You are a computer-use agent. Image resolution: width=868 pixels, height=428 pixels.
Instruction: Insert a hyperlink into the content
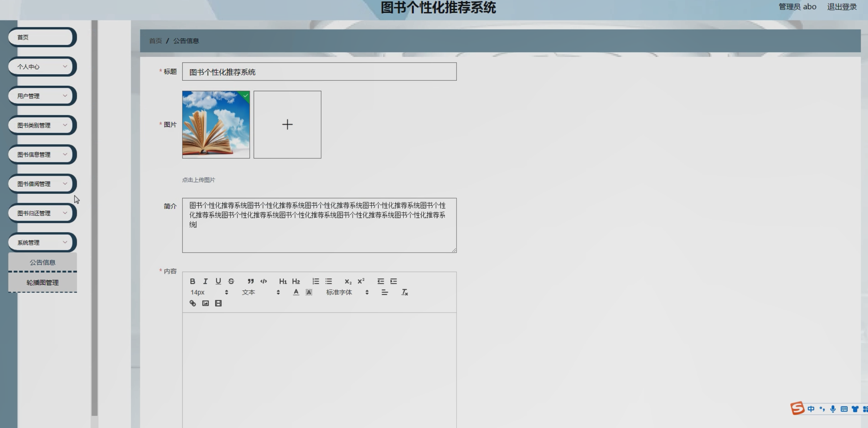(193, 303)
